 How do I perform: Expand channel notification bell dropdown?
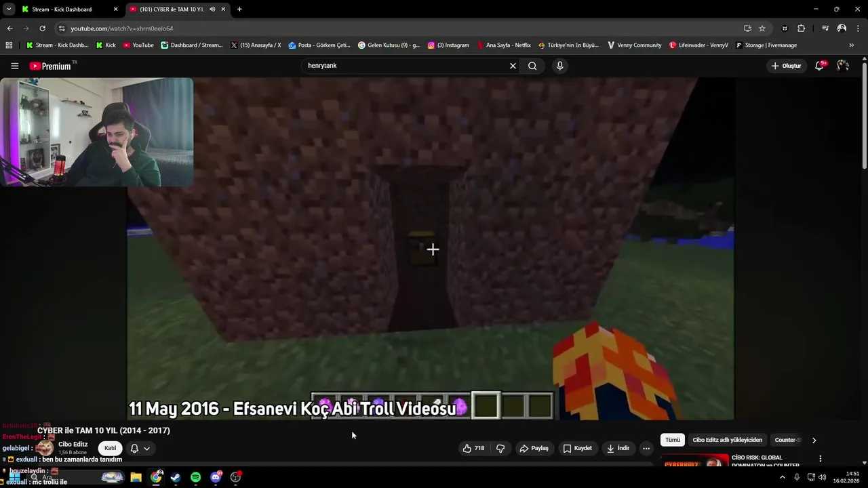(x=140, y=448)
